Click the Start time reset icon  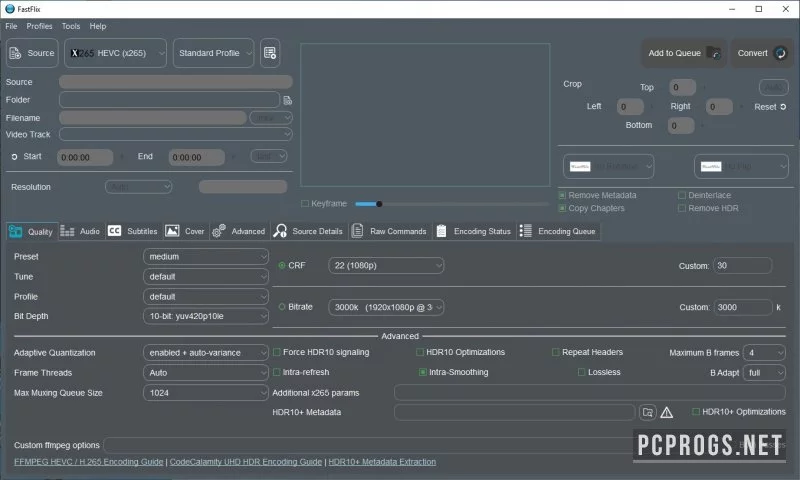14,157
